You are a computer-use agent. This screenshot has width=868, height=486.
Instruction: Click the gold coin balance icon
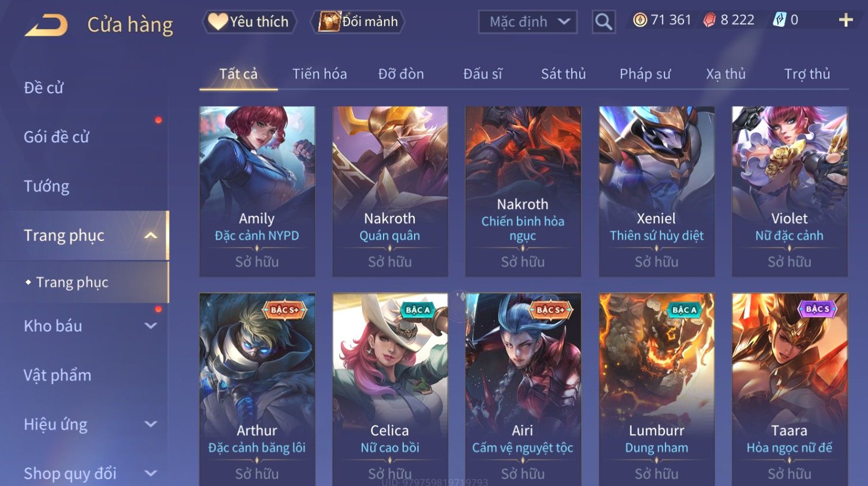pos(640,20)
